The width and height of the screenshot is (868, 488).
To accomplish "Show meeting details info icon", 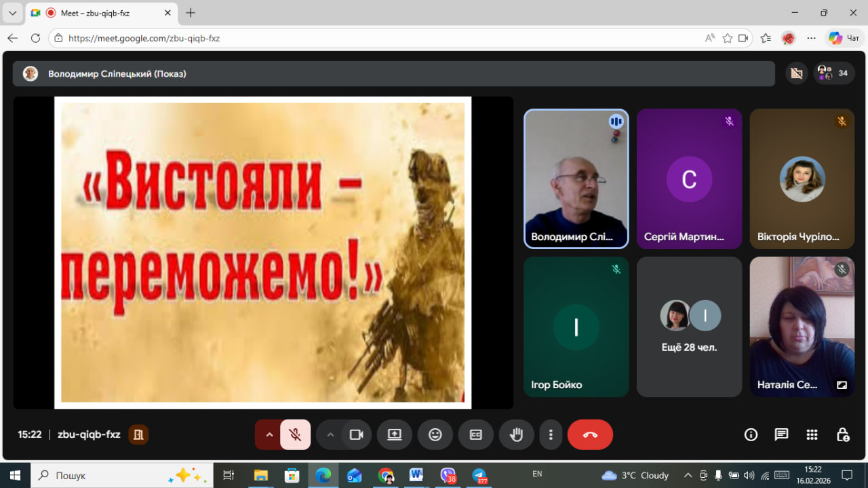I will 751,435.
